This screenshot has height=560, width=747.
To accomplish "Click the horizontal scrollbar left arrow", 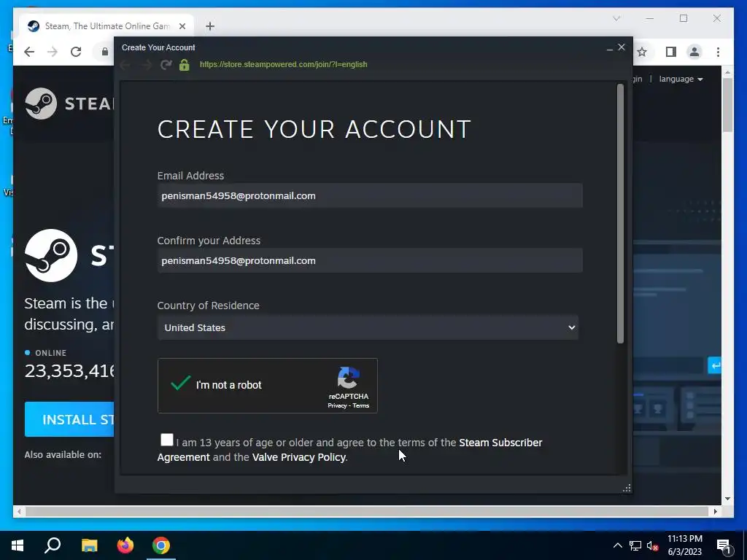I will tap(19, 511).
